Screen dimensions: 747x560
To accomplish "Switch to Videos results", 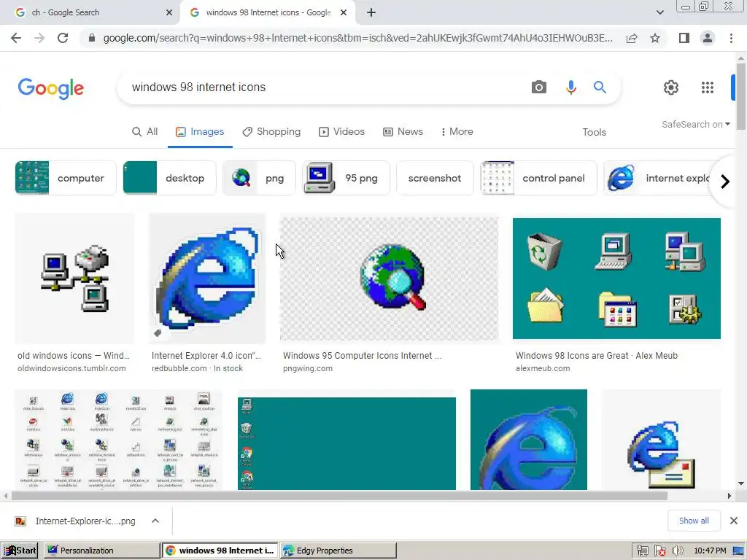I will [x=341, y=131].
